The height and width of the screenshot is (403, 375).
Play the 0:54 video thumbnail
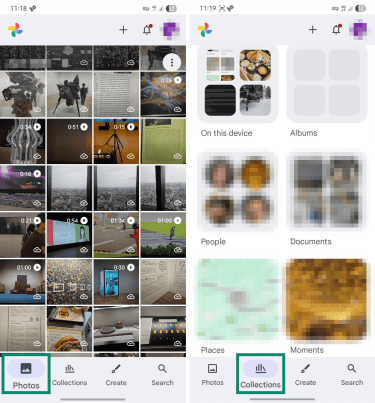click(69, 235)
